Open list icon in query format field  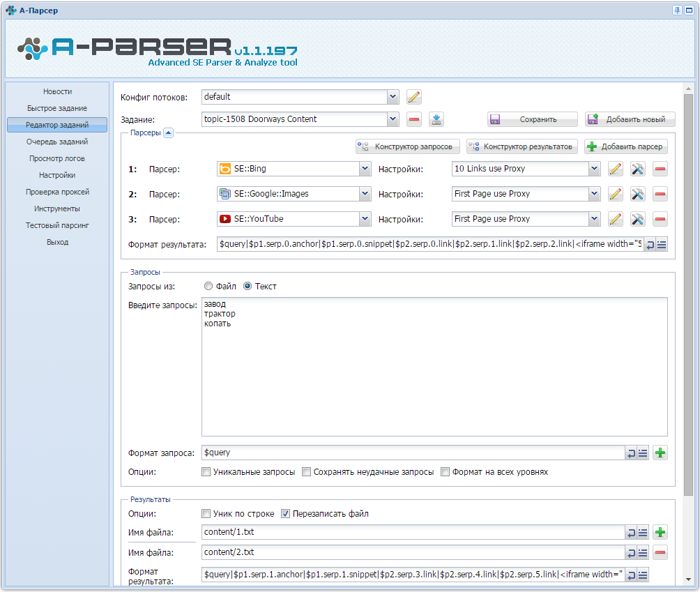click(x=643, y=453)
